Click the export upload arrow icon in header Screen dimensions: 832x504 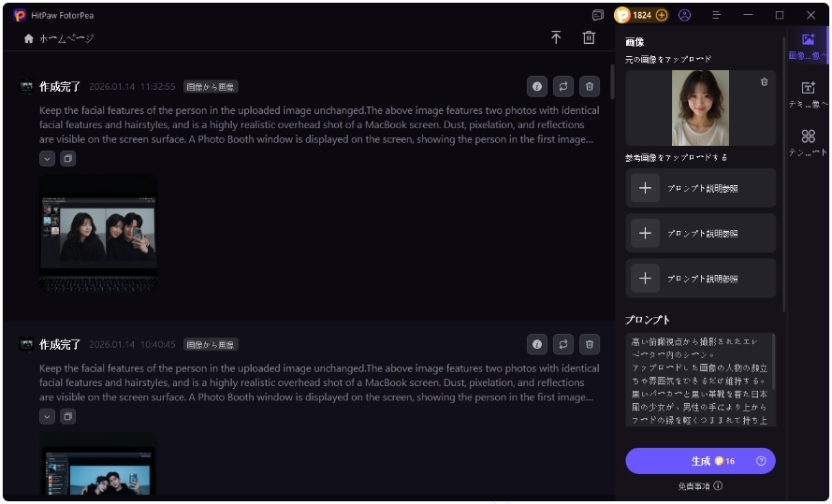(x=556, y=37)
